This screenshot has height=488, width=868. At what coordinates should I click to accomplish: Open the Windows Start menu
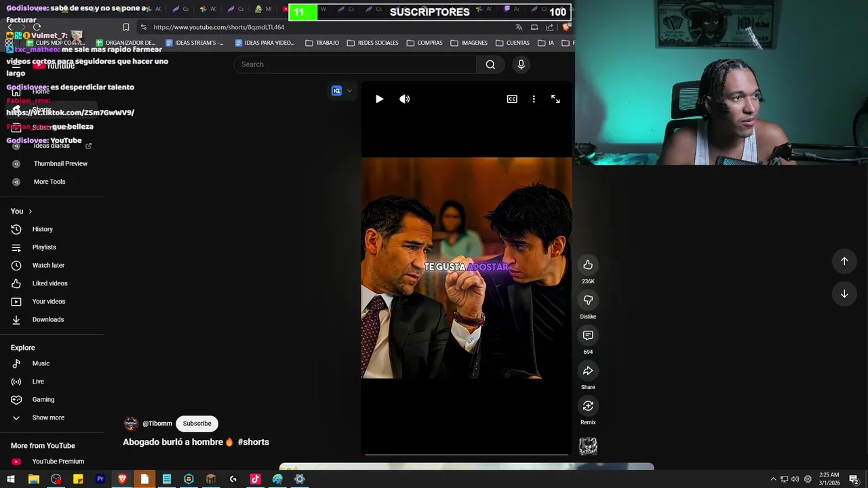click(x=11, y=479)
